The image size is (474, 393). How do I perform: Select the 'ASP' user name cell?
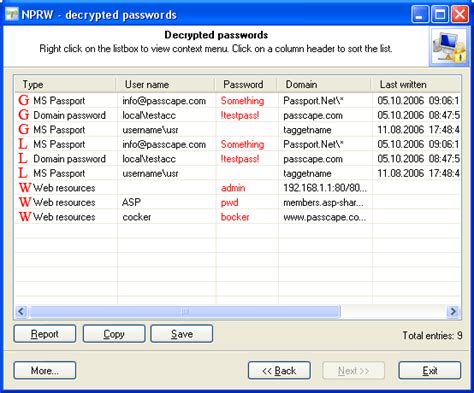(131, 202)
